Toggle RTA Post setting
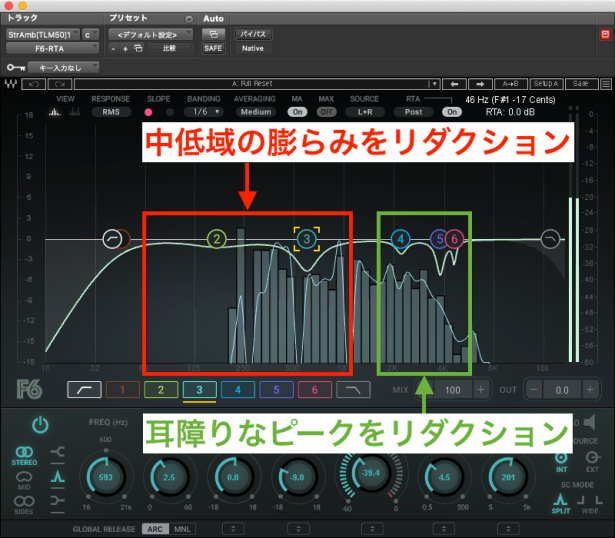This screenshot has width=615, height=538. (413, 112)
